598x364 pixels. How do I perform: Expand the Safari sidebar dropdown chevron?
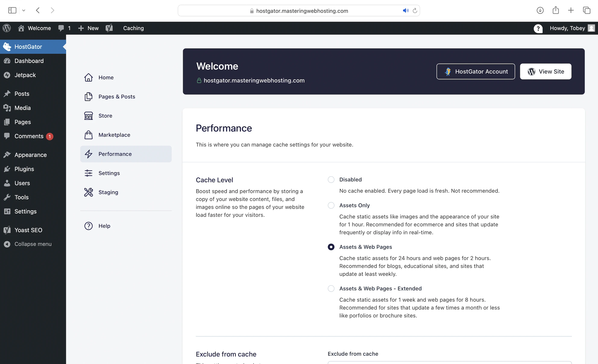23,10
